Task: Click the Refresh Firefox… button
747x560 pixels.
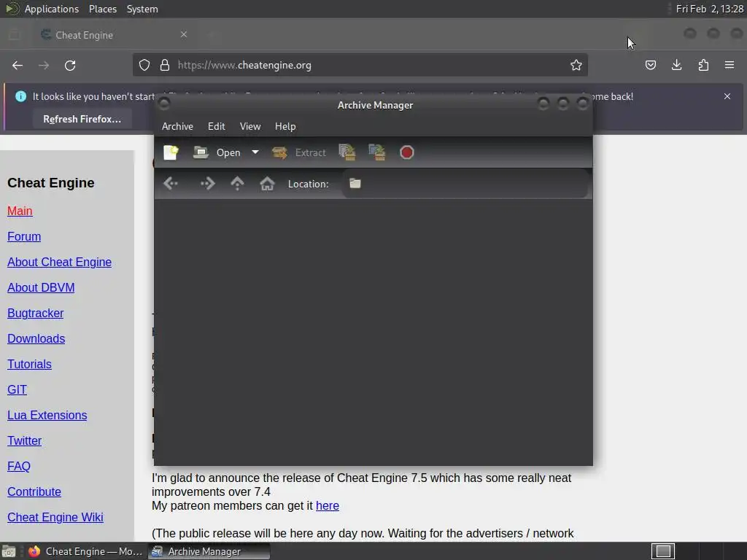Action: tap(82, 119)
